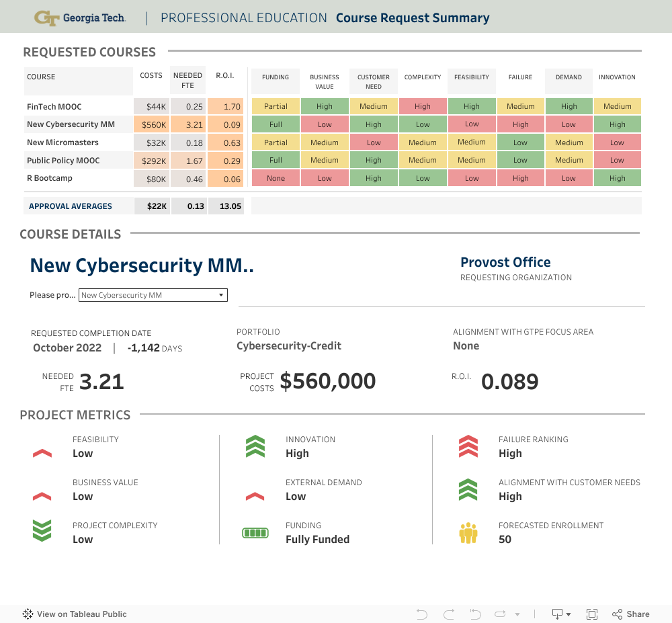Open the course selection dropdown
The width and height of the screenshot is (672, 623).
(153, 295)
